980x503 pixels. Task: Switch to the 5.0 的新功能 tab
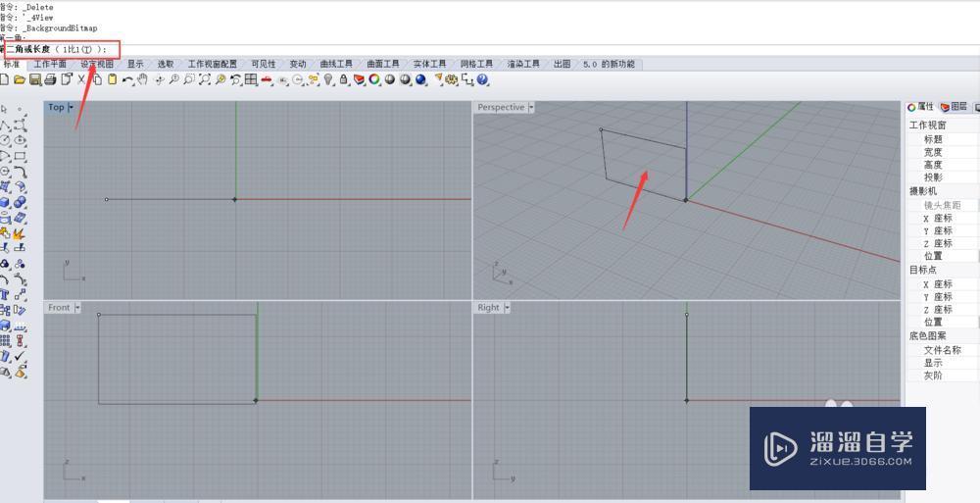pos(609,64)
